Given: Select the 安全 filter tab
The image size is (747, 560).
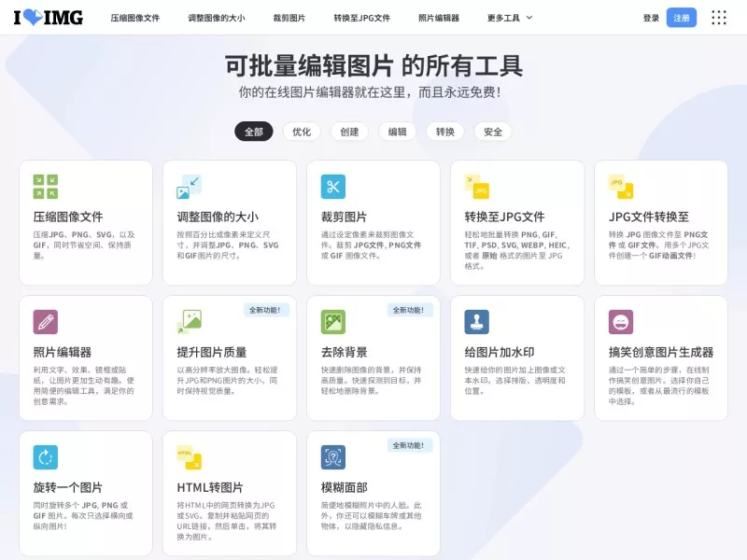Looking at the screenshot, I should click(493, 132).
